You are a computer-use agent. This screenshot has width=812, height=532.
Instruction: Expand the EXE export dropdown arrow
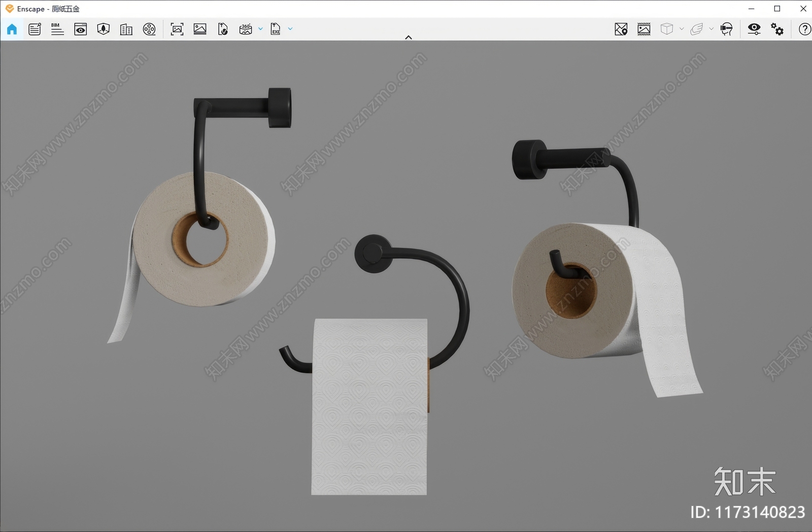tap(290, 29)
